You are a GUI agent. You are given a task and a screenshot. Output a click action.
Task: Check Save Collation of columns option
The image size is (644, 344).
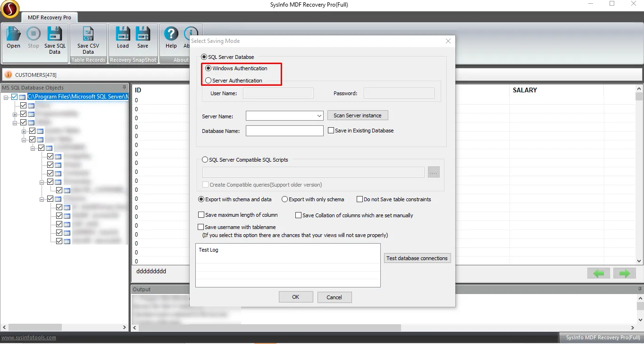298,215
